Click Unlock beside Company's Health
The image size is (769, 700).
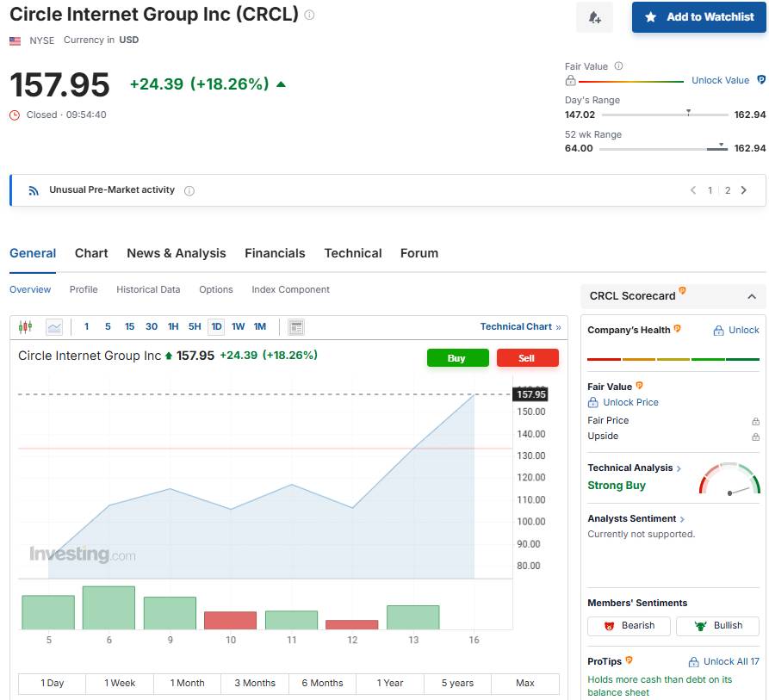coord(736,330)
